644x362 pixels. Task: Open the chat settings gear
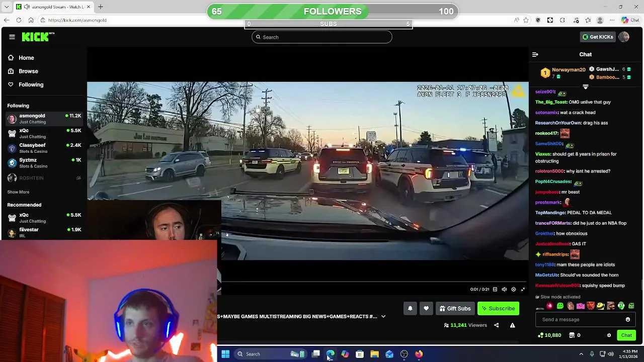[x=609, y=335]
